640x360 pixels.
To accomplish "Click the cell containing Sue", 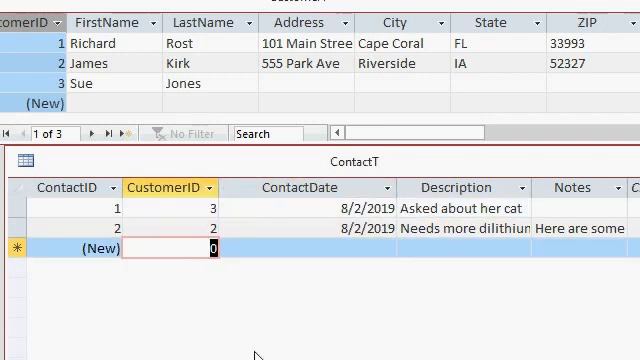I will [x=114, y=83].
